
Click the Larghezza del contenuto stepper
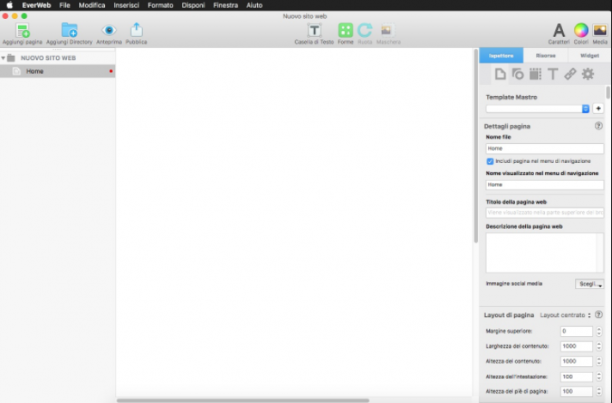(x=599, y=346)
